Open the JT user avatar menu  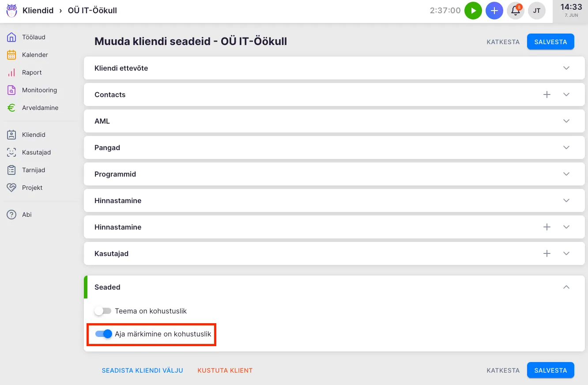(537, 11)
